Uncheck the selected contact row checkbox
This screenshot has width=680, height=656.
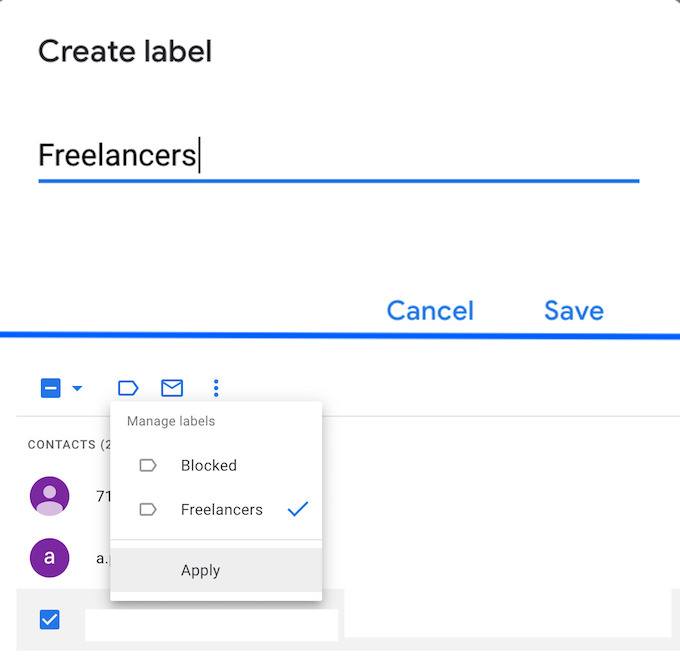(50, 620)
